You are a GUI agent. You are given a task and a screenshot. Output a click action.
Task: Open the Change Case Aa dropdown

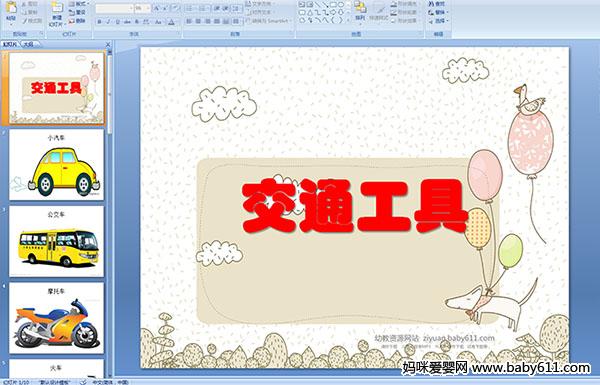pos(158,22)
